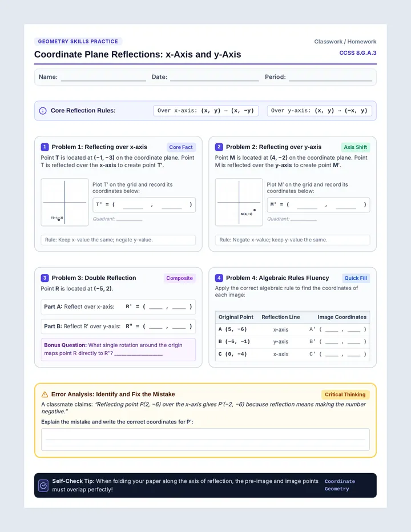Click the Axis Shift tag
The image size is (411, 532).
pos(355,147)
